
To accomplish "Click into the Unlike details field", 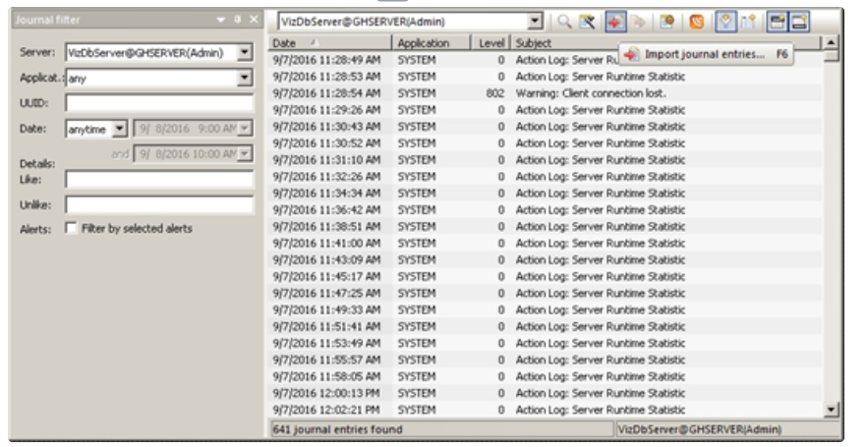I will click(159, 204).
